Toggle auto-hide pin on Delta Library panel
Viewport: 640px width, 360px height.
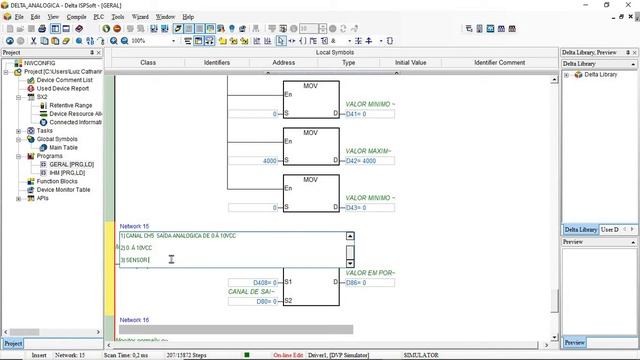[628, 53]
